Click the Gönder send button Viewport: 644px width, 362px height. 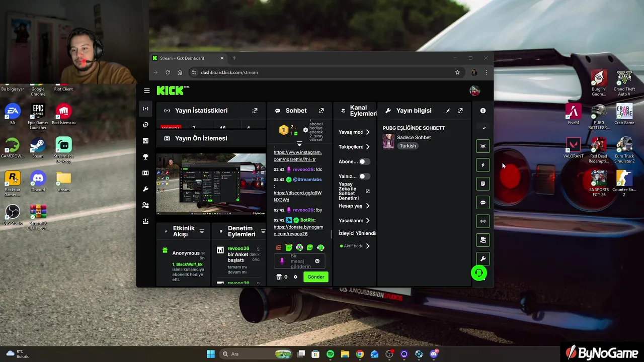tap(316, 277)
